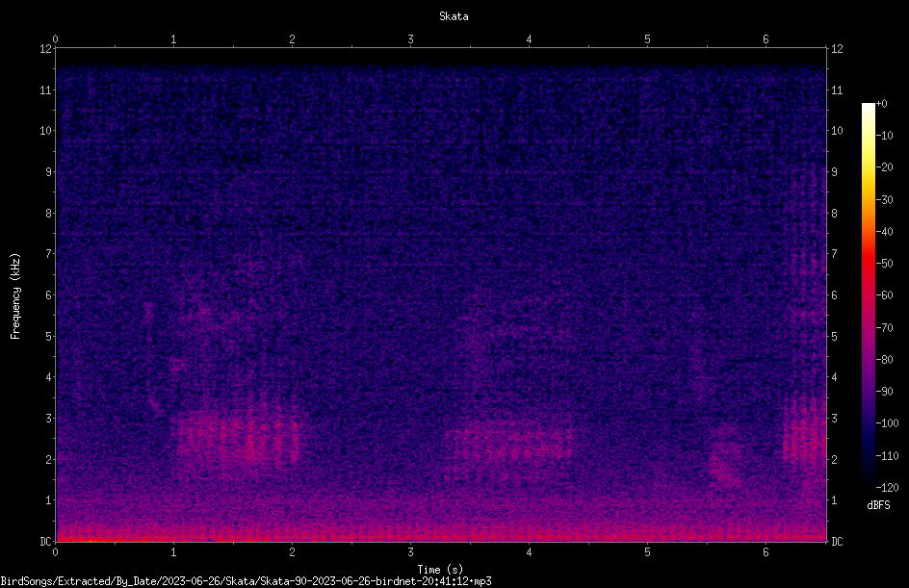Viewport: 909px width, 588px height.
Task: Click the "4" tick on the bottom time axis
Action: point(529,552)
